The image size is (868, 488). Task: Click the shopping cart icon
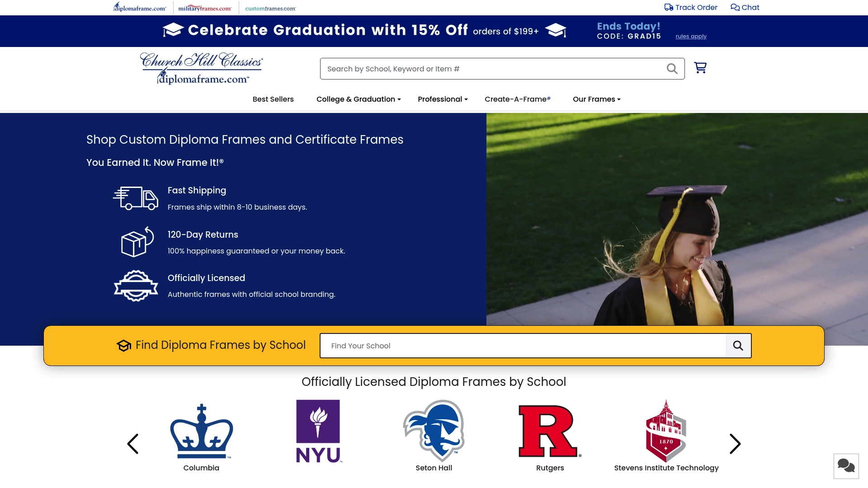[x=700, y=68]
